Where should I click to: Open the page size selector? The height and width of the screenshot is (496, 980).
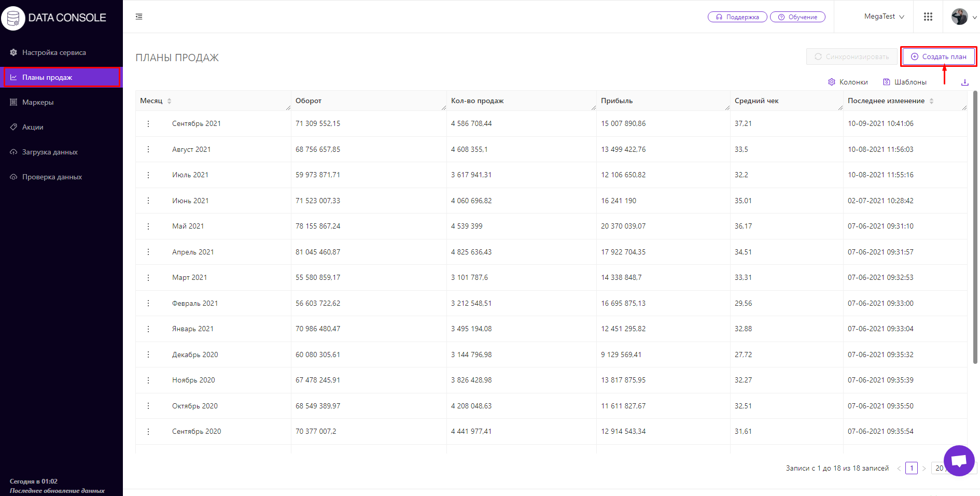click(x=939, y=468)
